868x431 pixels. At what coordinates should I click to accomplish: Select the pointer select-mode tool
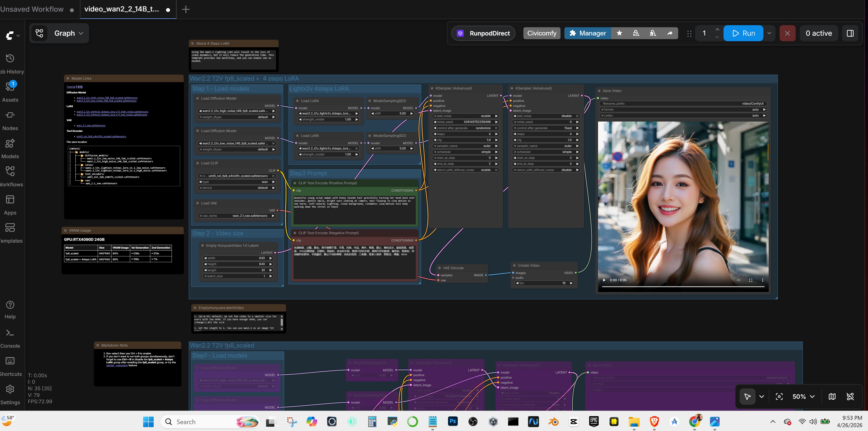point(747,396)
